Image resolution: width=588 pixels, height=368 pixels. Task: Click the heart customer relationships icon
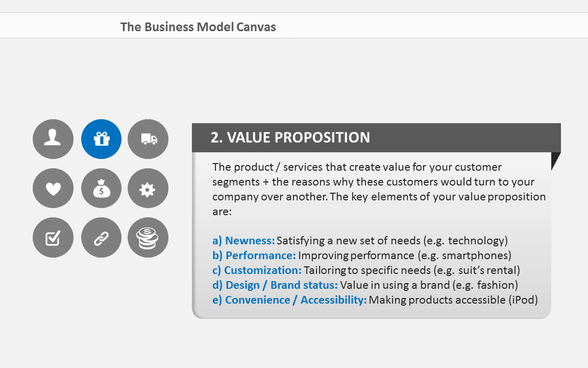pos(53,188)
